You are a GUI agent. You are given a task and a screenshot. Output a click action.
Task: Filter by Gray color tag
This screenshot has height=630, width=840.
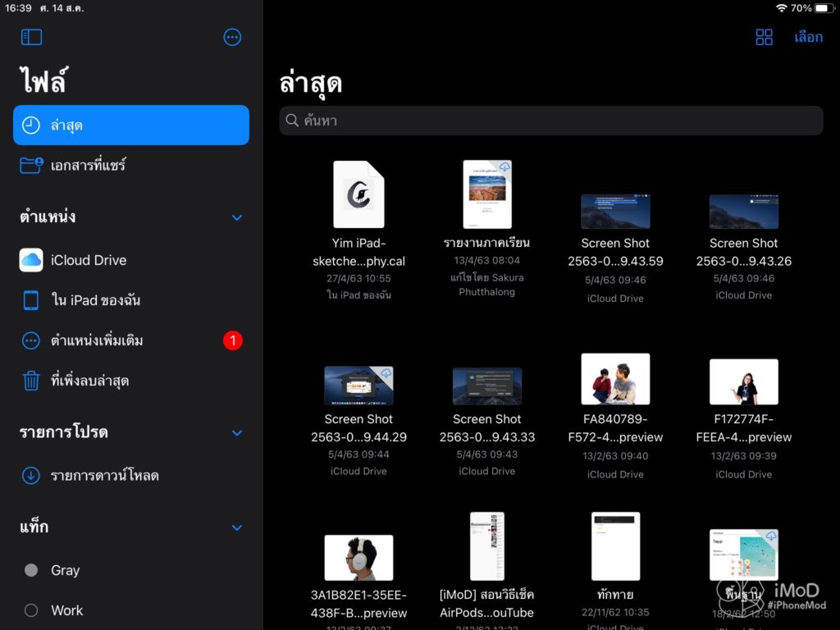point(65,570)
